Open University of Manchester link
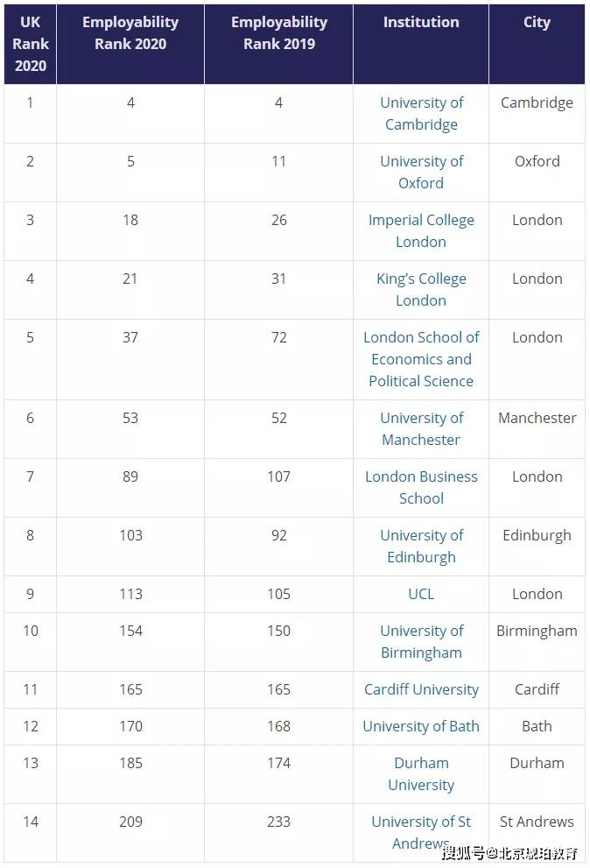 [x=421, y=429]
